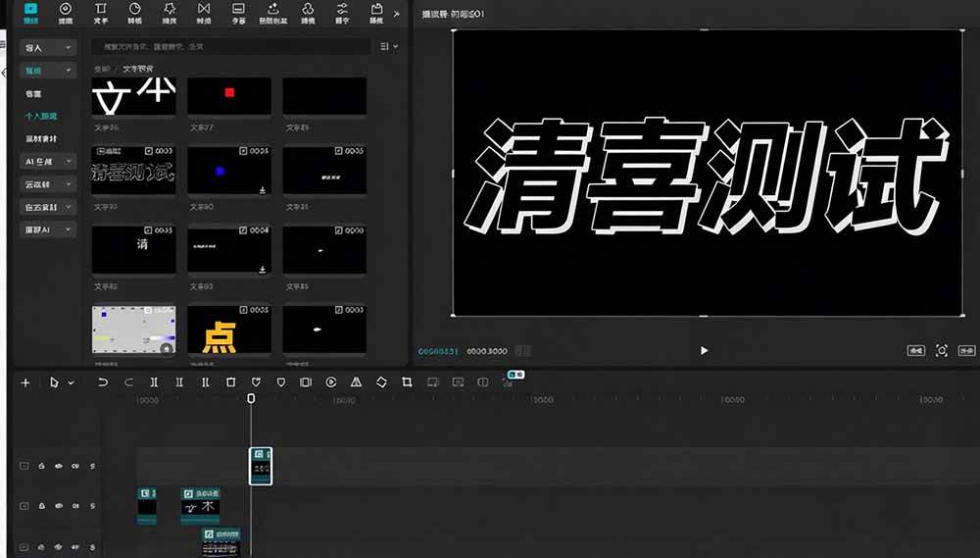980x558 pixels.
Task: Expand the 导入 import dropdown in sidebar
Action: pyautogui.click(x=48, y=47)
